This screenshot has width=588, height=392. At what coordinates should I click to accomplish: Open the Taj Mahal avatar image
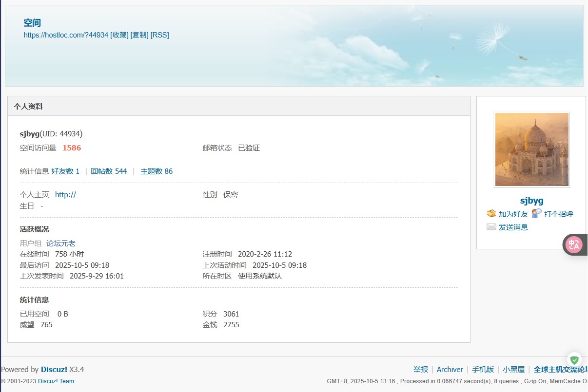531,149
